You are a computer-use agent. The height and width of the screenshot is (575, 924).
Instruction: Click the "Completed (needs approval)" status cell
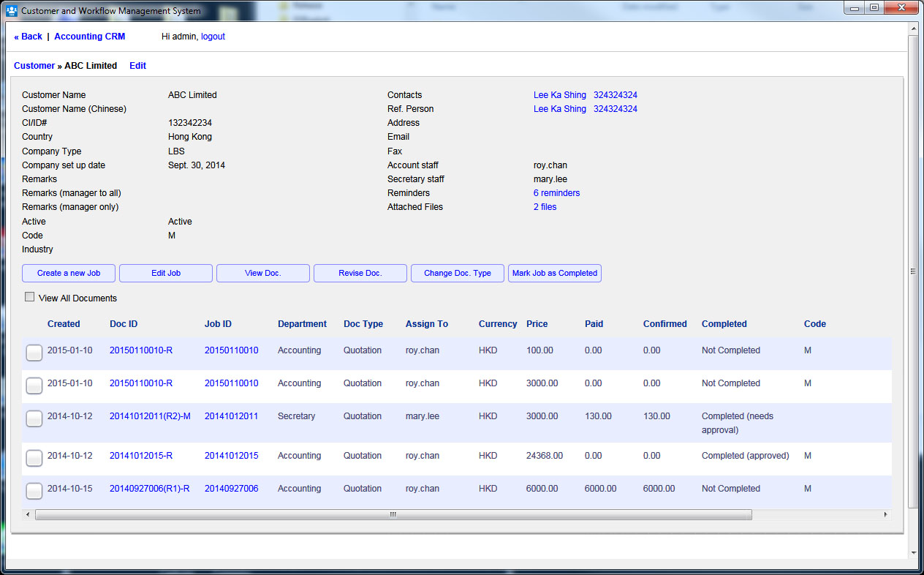[738, 423]
